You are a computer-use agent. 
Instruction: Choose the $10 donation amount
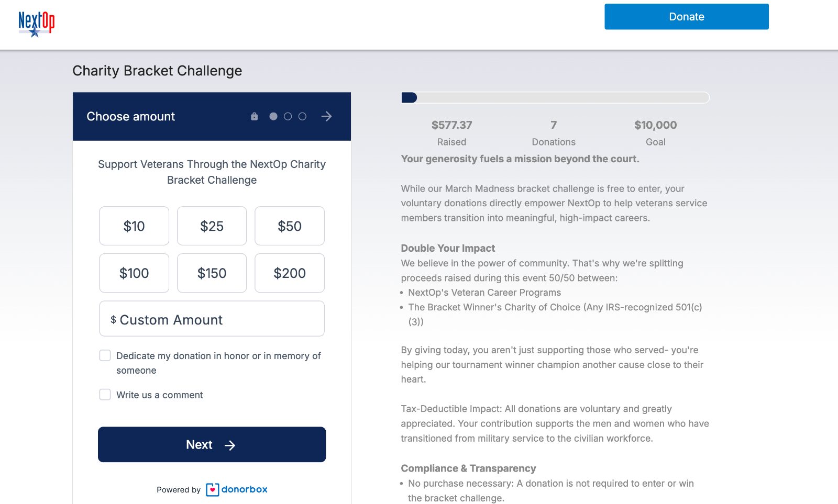coord(134,226)
